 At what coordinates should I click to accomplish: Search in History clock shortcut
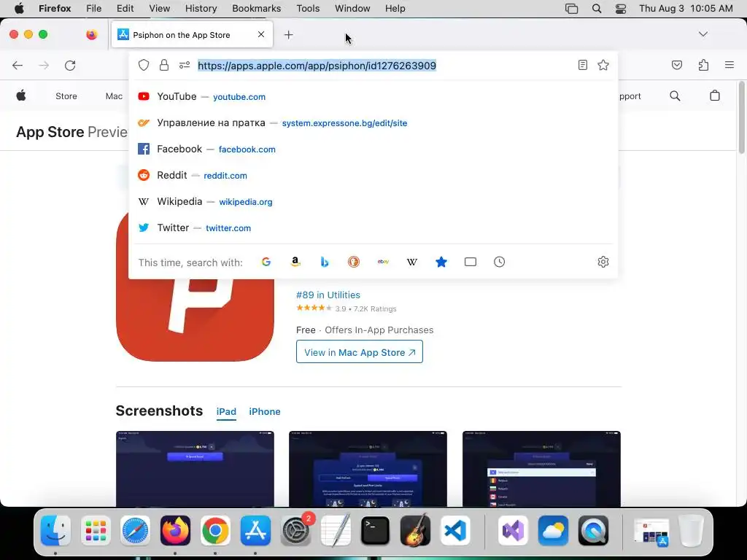(x=499, y=262)
